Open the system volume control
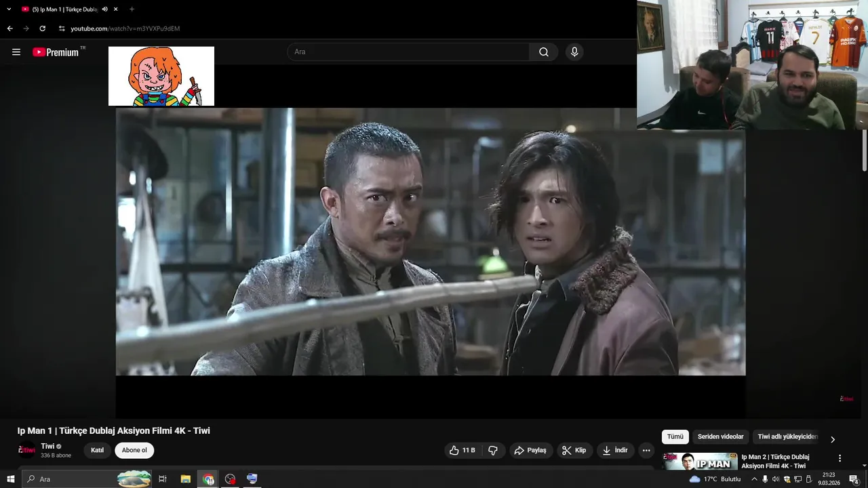The width and height of the screenshot is (868, 488). coord(776,479)
